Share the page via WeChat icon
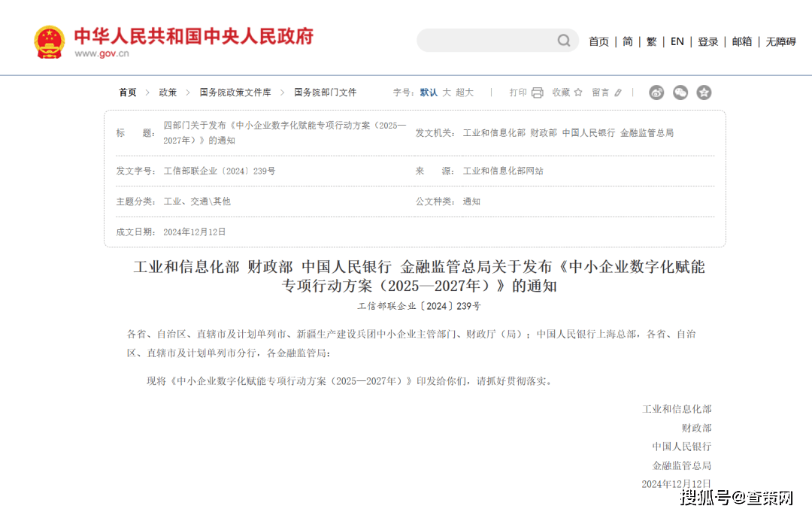Screen dimensions: 812x515 pyautogui.click(x=680, y=92)
